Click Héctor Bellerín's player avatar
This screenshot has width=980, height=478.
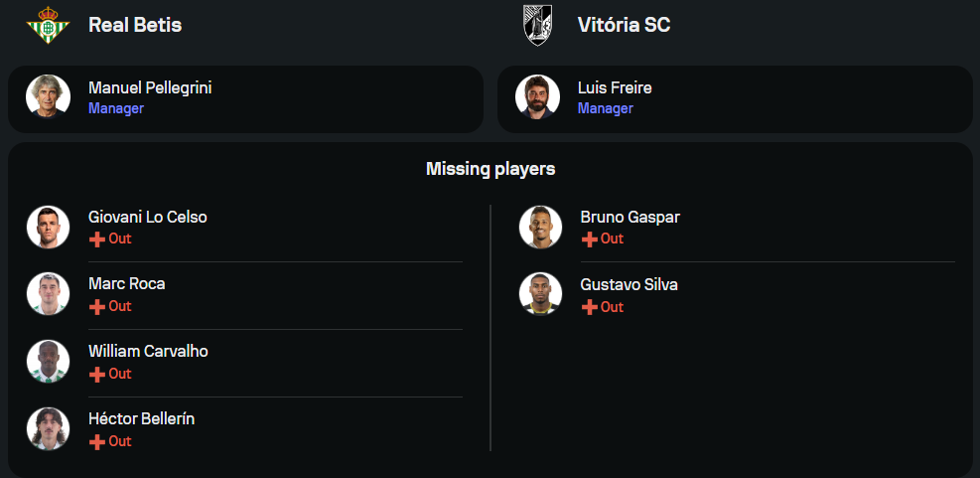(48, 429)
